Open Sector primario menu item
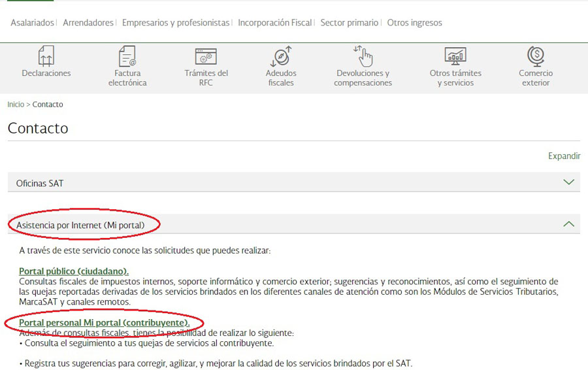This screenshot has height=370, width=588. [349, 22]
